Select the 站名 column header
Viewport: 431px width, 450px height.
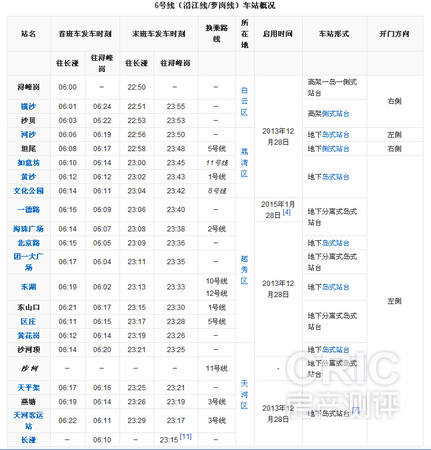coord(28,34)
